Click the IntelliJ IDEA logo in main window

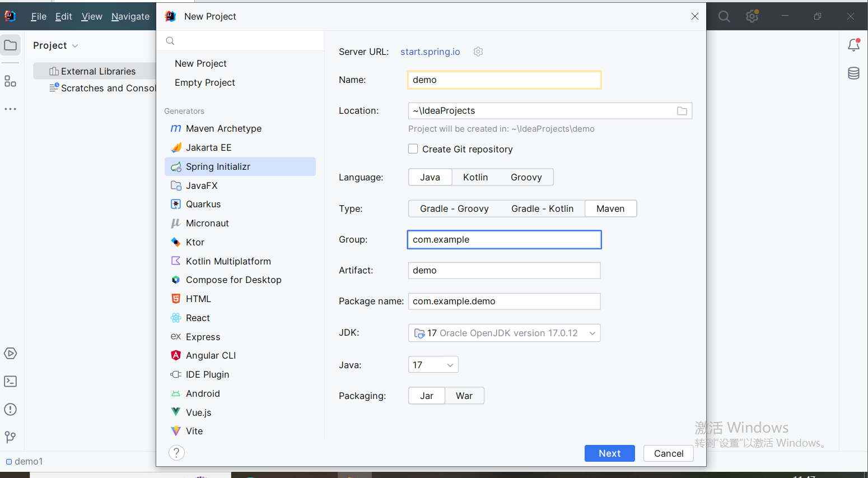[x=10, y=16]
